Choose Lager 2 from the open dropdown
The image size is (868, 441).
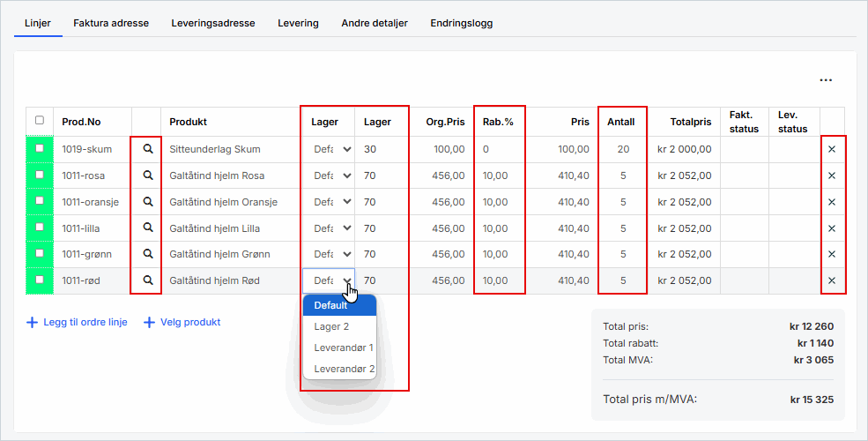click(x=331, y=326)
